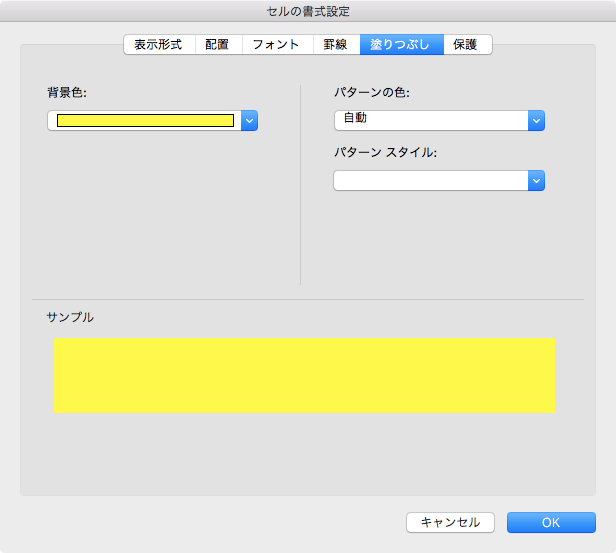Go to the 罫線 tab
Screen dimensions: 616x553
(x=335, y=45)
